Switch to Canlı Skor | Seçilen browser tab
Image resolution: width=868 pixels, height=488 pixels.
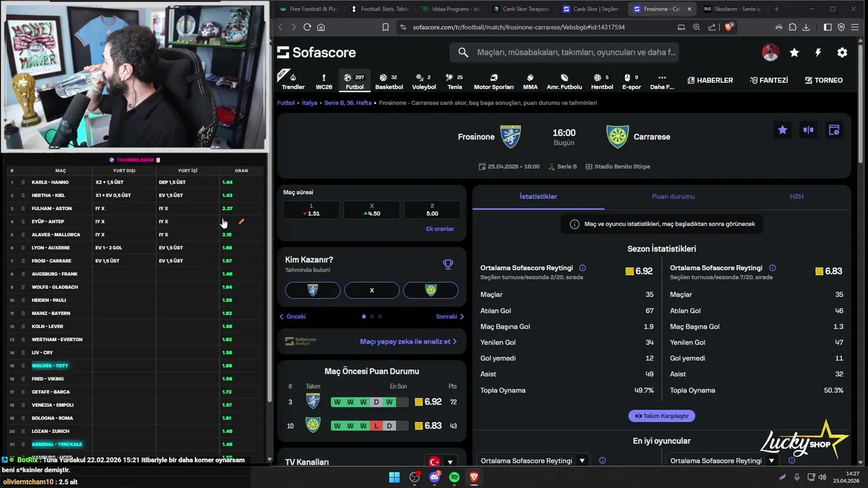[590, 9]
